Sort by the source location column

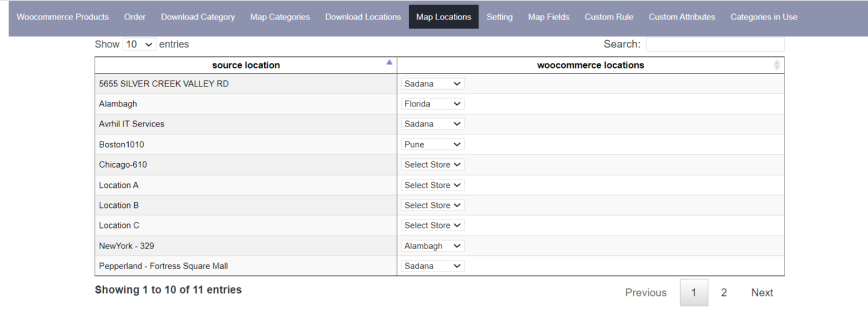point(246,65)
